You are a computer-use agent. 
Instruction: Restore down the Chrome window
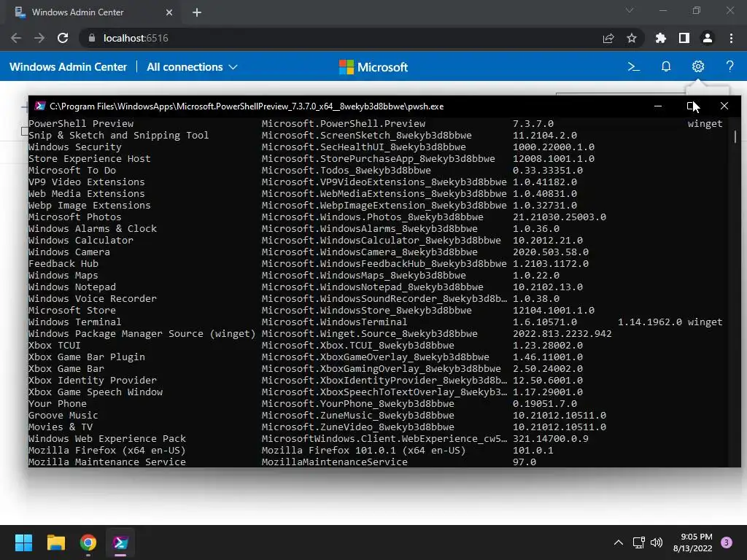pos(697,10)
